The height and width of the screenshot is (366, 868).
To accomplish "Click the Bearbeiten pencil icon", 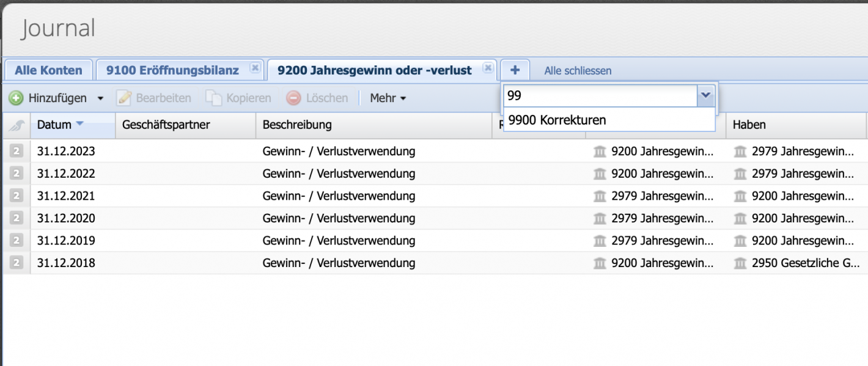I will point(124,98).
